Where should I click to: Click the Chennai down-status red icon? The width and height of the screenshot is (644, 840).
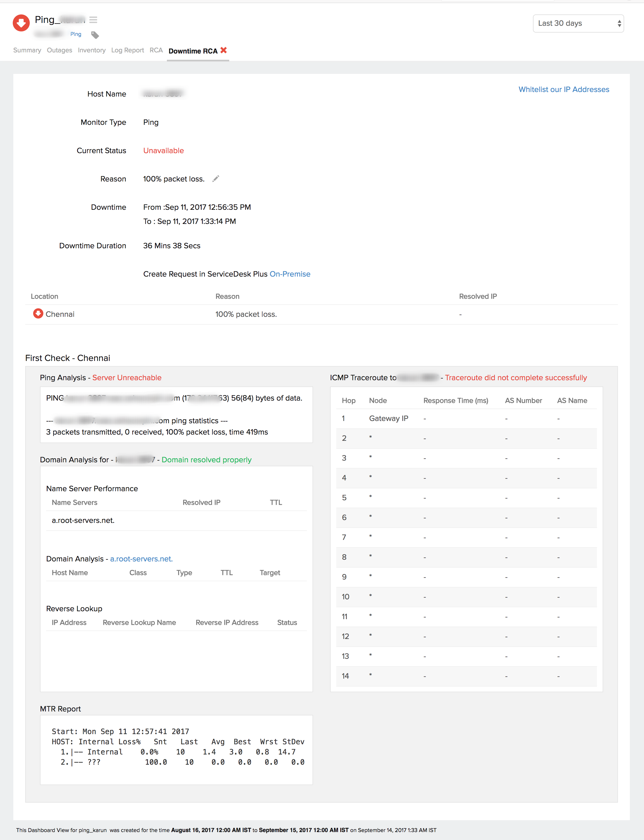(x=38, y=313)
